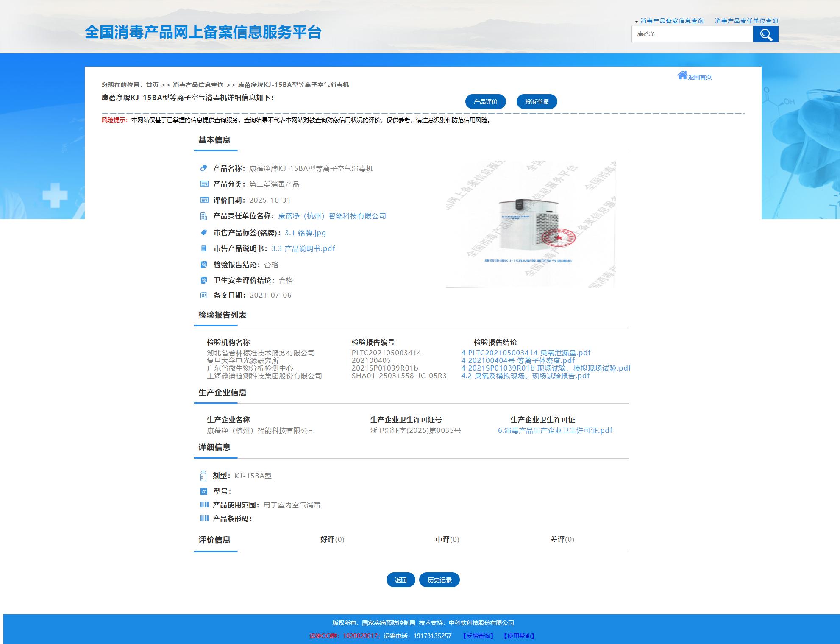Click the calendar icon beside 备案日期
840x644 pixels.
[204, 295]
